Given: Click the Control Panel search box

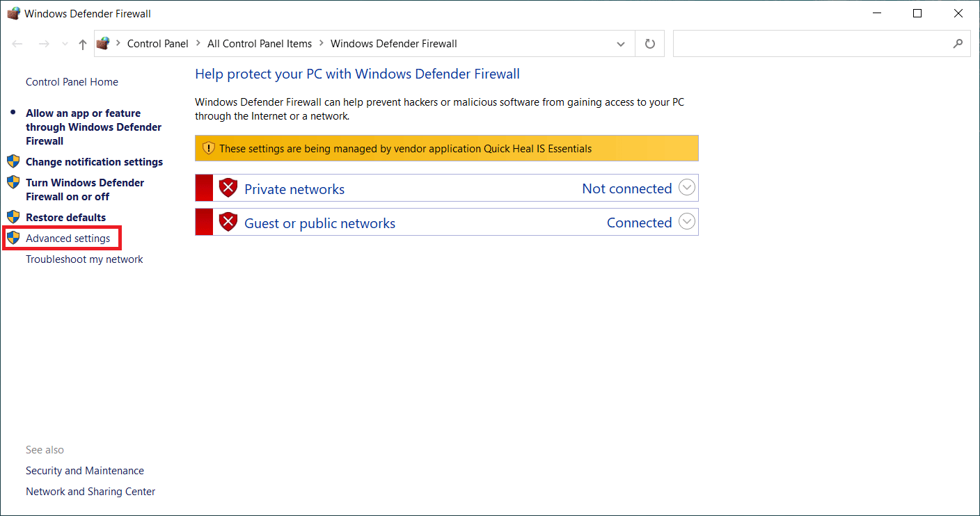Looking at the screenshot, I should 821,43.
